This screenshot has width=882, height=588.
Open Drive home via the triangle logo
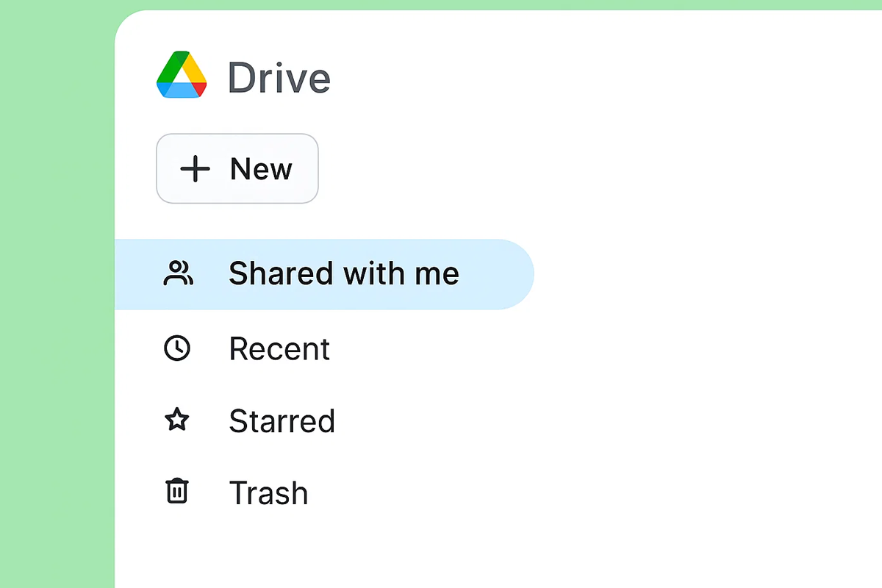[180, 75]
